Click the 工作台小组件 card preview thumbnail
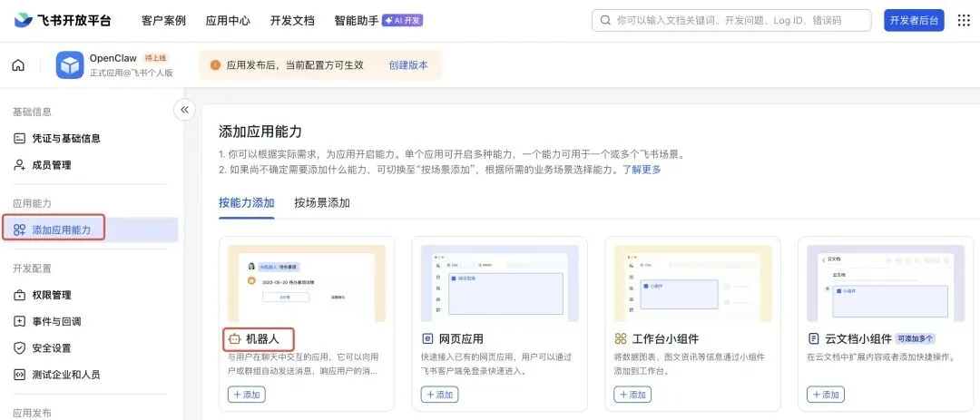The image size is (980, 420). point(692,283)
